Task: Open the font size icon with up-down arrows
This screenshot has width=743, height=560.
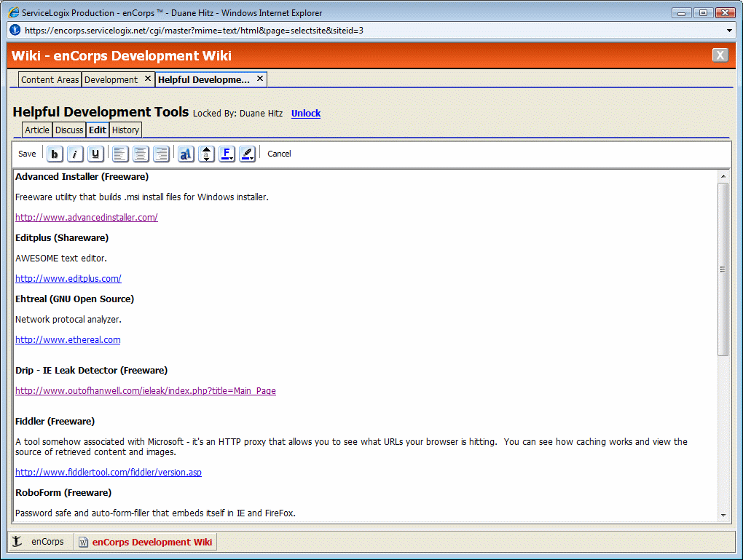Action: [206, 154]
